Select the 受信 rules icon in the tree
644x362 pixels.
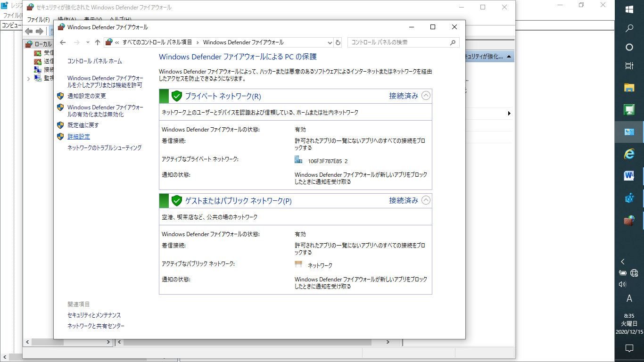[x=38, y=53]
